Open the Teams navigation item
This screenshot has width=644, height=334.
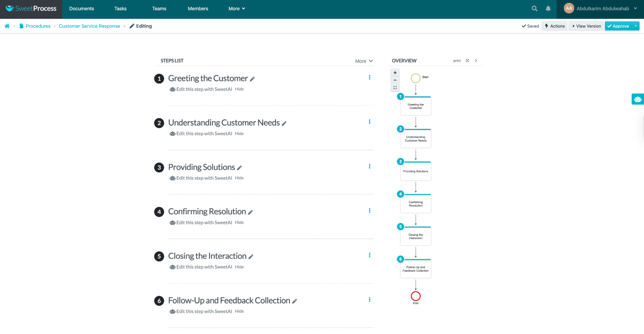[159, 9]
